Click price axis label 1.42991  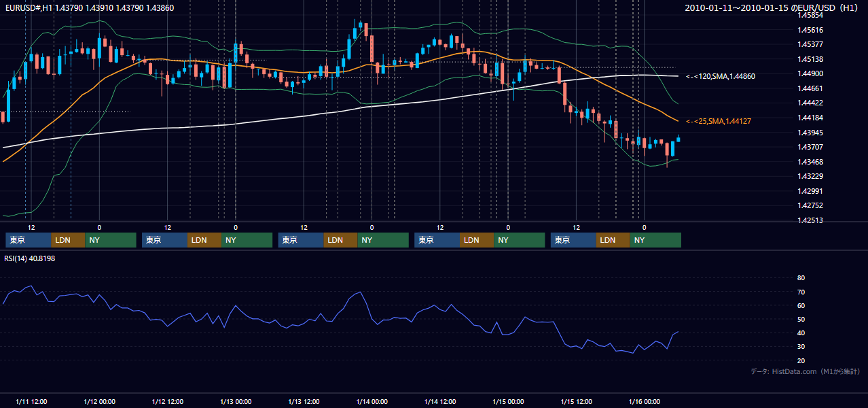click(x=810, y=191)
